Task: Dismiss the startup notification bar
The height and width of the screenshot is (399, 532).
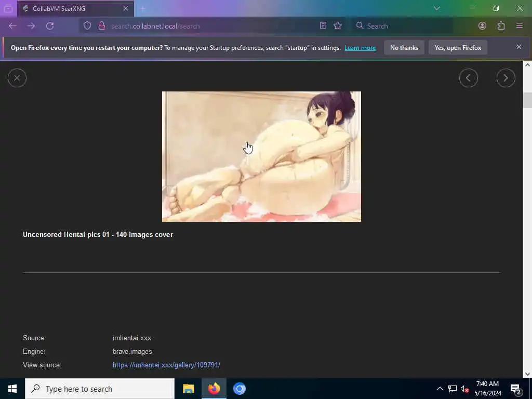Action: tap(519, 47)
